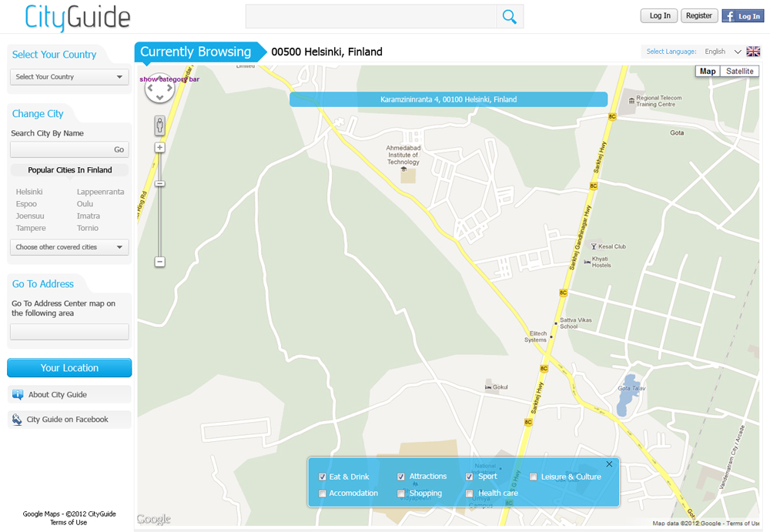Click the Register button
The width and height of the screenshot is (770, 532).
pyautogui.click(x=699, y=15)
